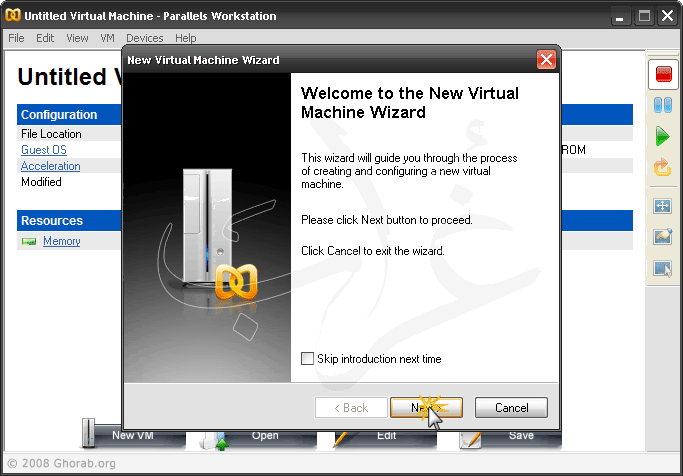The height and width of the screenshot is (476, 683).
Task: Open the Devices menu
Action: point(145,38)
